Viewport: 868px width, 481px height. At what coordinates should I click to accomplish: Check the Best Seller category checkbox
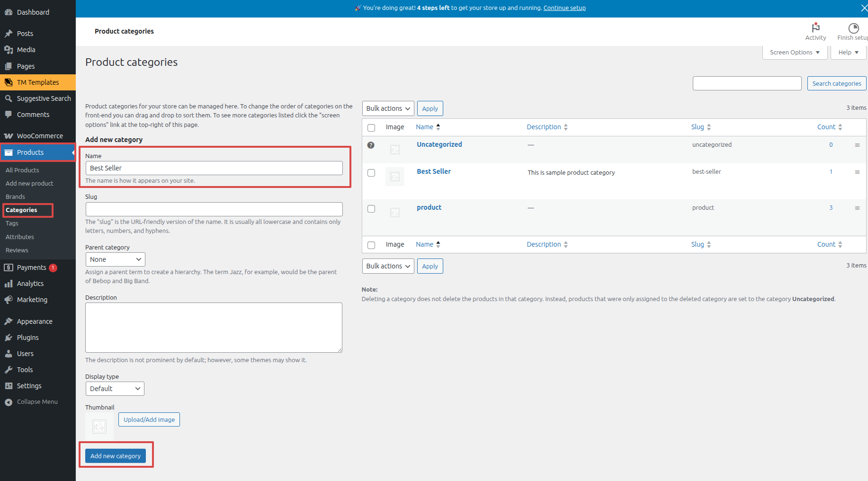click(371, 173)
